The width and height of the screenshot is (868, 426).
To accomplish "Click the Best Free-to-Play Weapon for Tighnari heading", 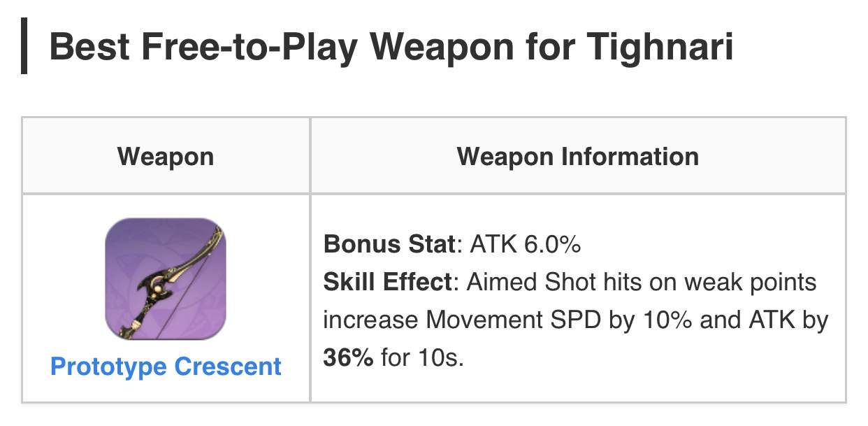I will pyautogui.click(x=392, y=46).
